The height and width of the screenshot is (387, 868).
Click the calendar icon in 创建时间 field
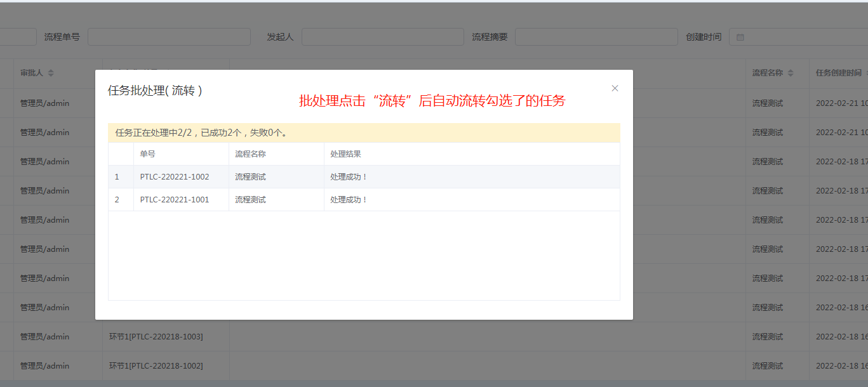coord(740,37)
